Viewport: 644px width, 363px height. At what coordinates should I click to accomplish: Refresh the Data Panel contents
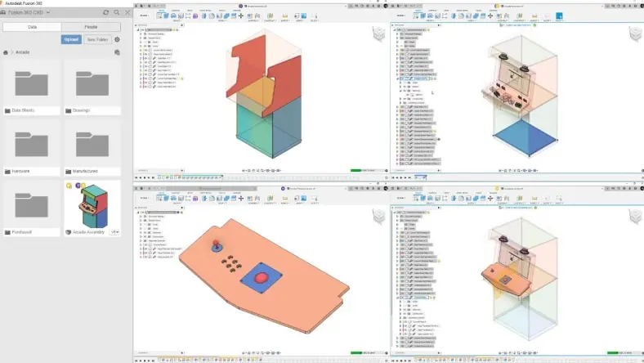tap(106, 12)
